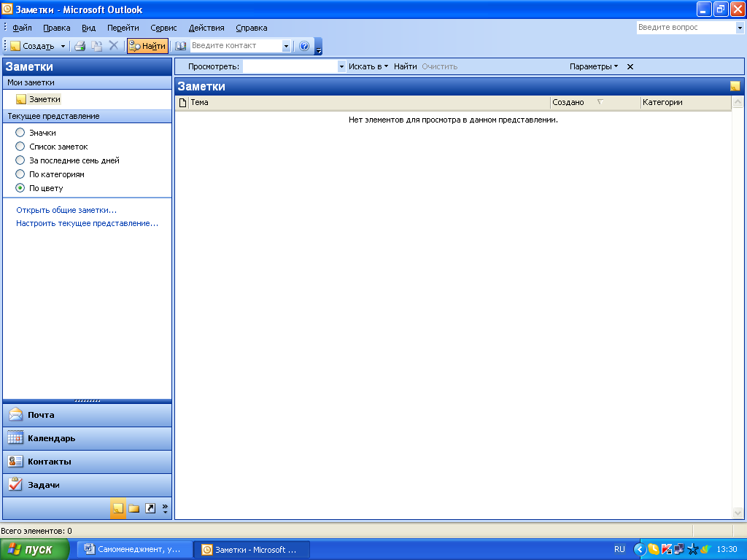The width and height of the screenshot is (747, 560).
Task: Click Найти button in the find bar
Action: (406, 66)
